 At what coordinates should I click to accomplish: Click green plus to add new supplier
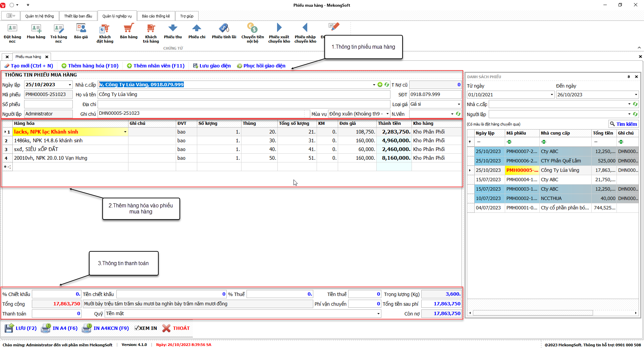click(x=380, y=85)
